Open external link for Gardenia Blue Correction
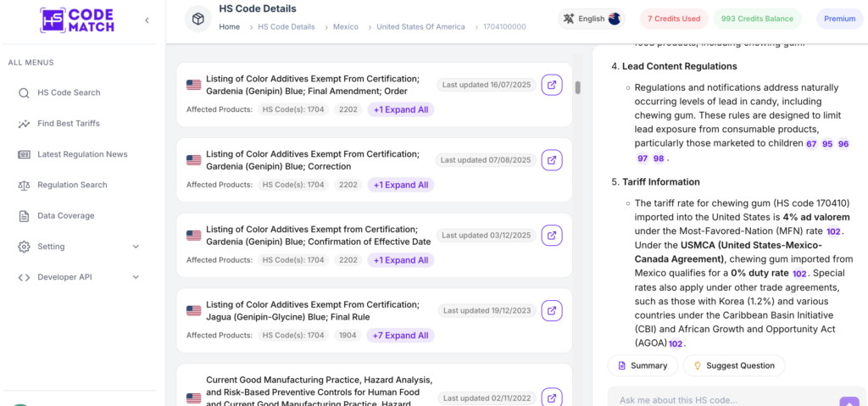The image size is (868, 406). tap(552, 160)
